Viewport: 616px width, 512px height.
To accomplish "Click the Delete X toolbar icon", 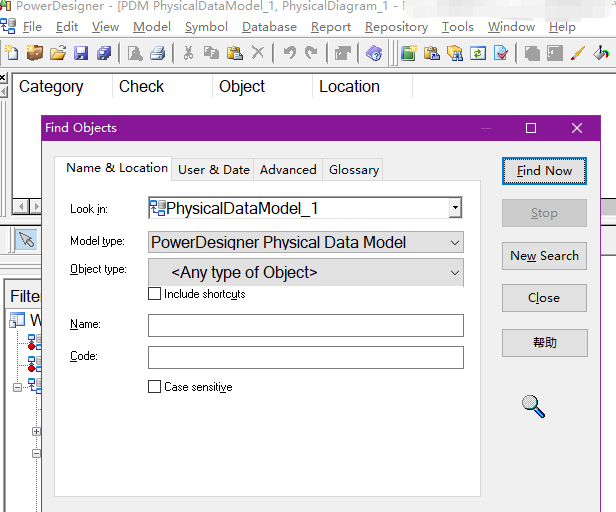I will coord(258,53).
